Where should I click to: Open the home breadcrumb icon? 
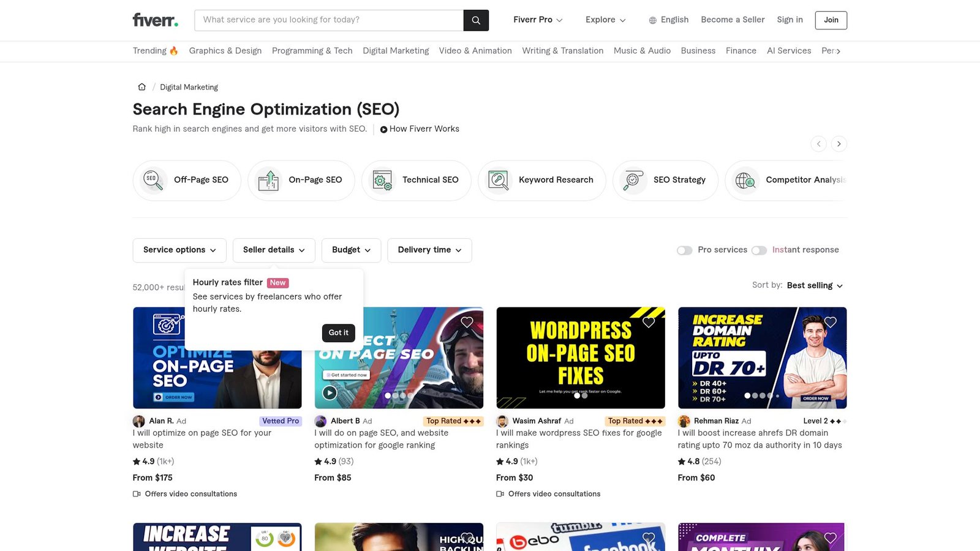point(141,86)
